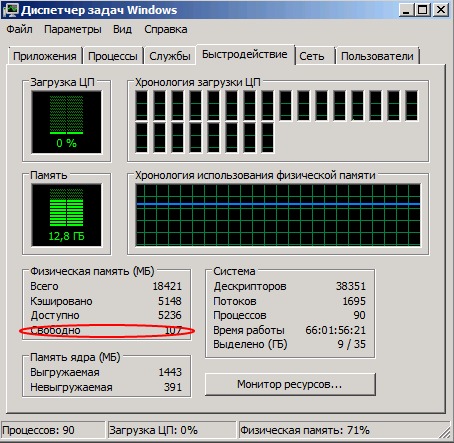The width and height of the screenshot is (454, 443).
Task: Switch to the Пользователи tab
Action: (x=377, y=56)
